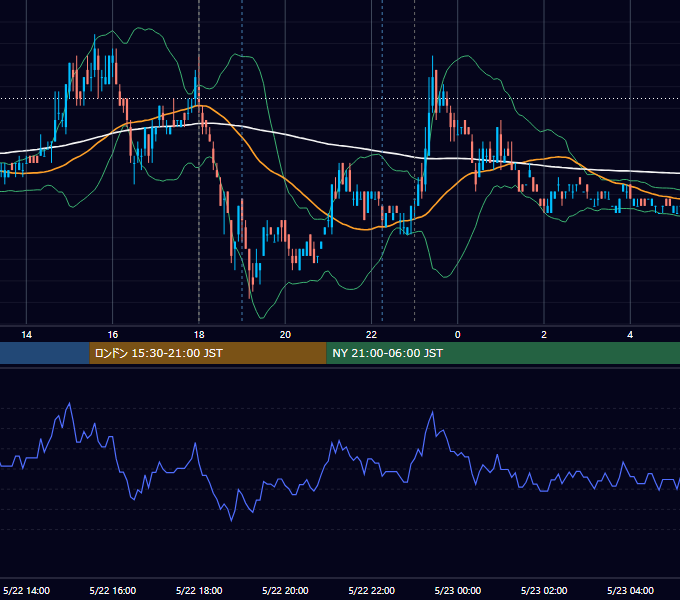Click the 5/22 14:00 date label
The image size is (680, 600).
click(x=26, y=590)
